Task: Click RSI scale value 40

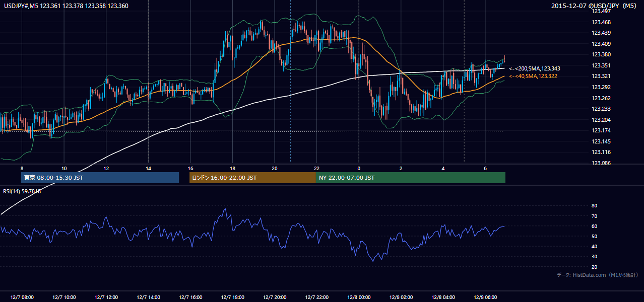Action: pyautogui.click(x=594, y=246)
